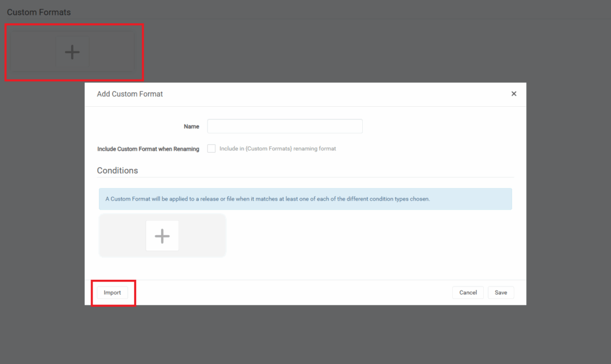Select the Custom Formats page heading
The width and height of the screenshot is (611, 364).
[39, 13]
